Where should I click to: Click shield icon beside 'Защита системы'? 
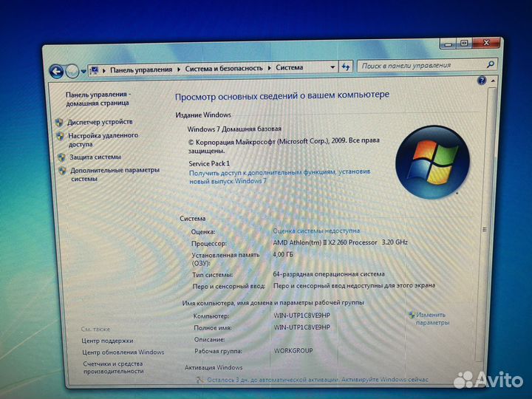61,157
